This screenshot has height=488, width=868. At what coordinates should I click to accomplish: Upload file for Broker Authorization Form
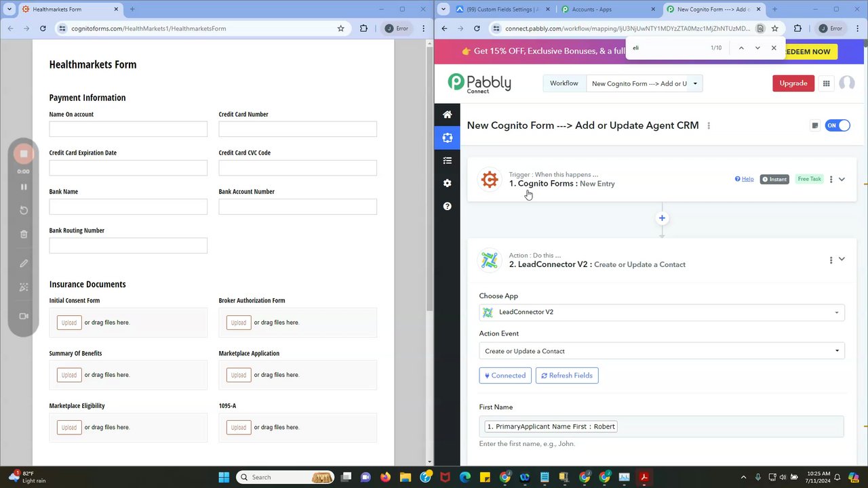click(x=239, y=323)
